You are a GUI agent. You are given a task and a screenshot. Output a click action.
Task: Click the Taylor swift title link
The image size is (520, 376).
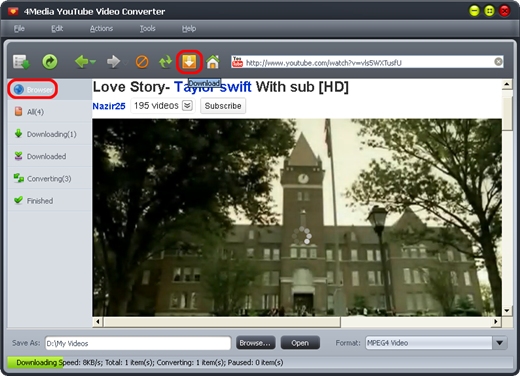(x=213, y=87)
